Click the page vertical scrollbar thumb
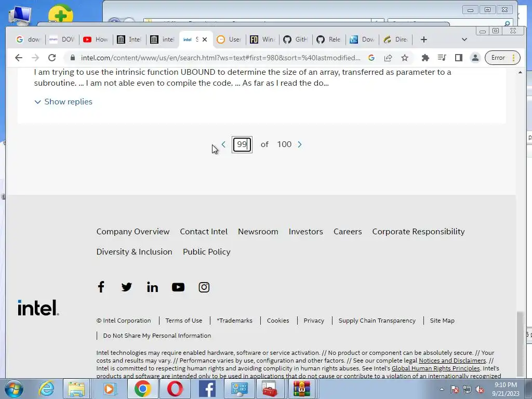This screenshot has height=399, width=532. tap(520, 344)
